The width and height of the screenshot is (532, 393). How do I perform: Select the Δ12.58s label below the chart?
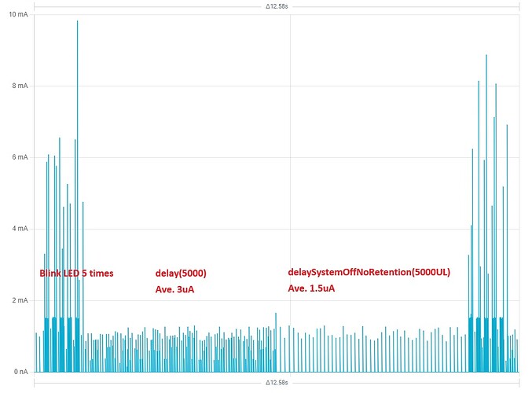(x=277, y=383)
